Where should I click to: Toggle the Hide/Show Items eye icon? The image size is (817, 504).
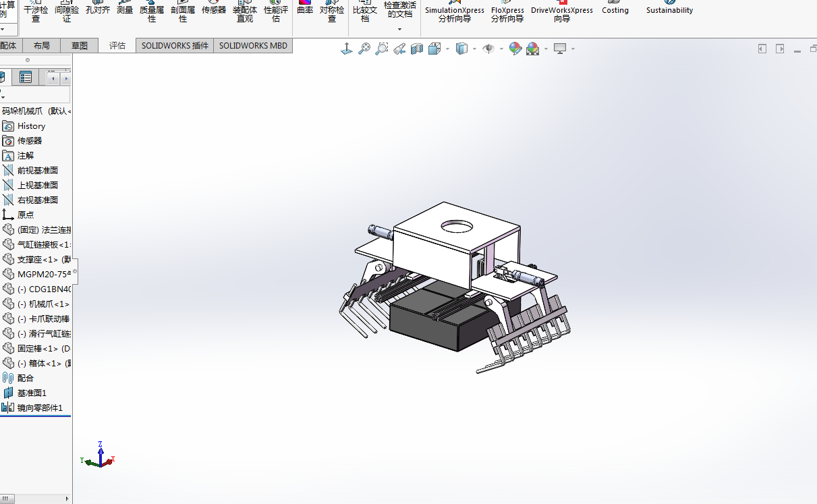pyautogui.click(x=488, y=49)
